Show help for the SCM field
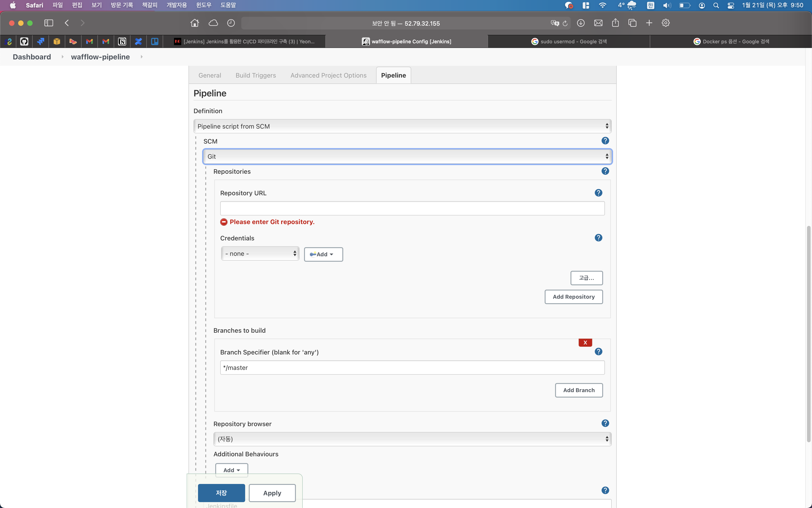812x508 pixels. (x=605, y=141)
